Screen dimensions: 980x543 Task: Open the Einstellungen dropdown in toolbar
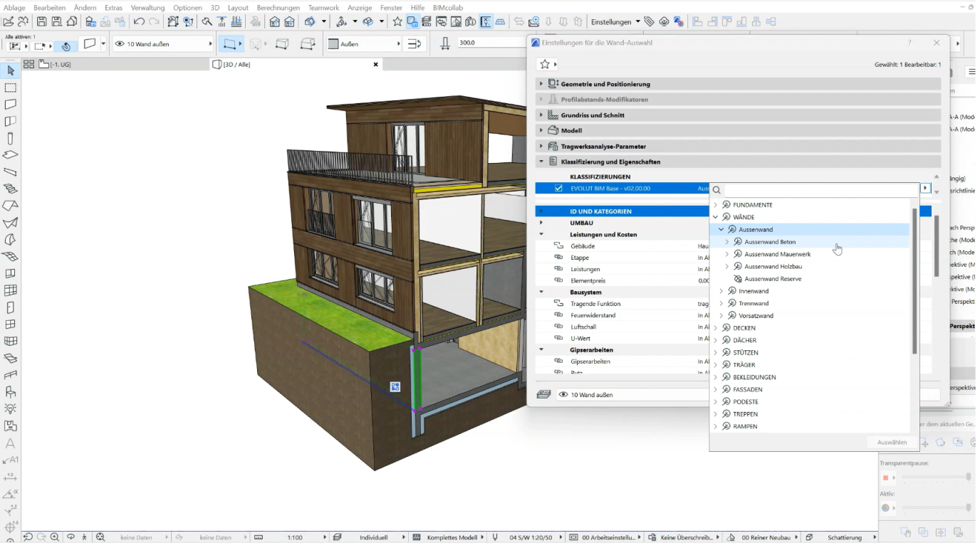click(616, 22)
